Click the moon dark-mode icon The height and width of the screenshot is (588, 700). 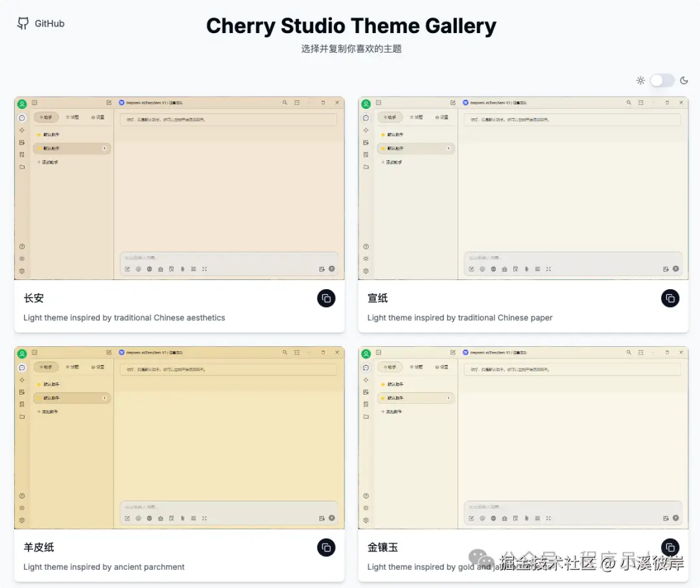coord(684,80)
